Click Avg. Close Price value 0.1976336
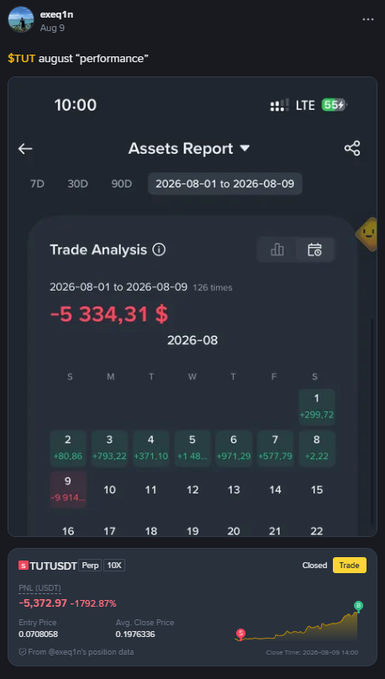Viewport: 385px width, 679px height. [x=135, y=634]
